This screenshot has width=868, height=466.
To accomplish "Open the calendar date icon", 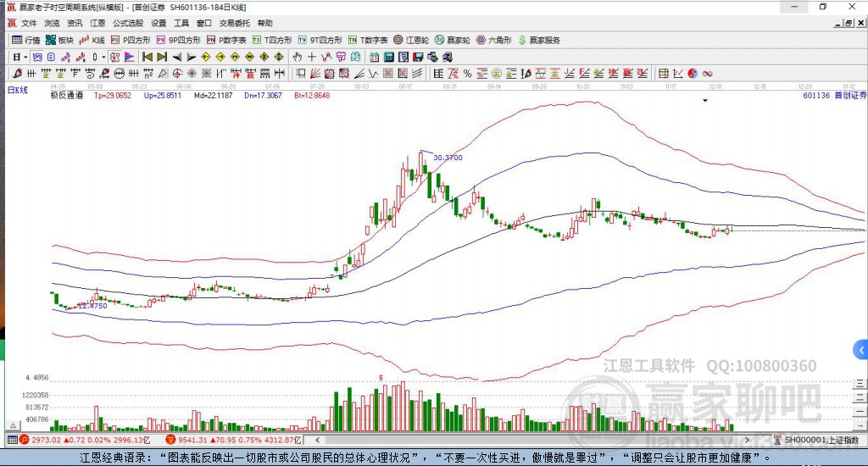I will [374, 57].
